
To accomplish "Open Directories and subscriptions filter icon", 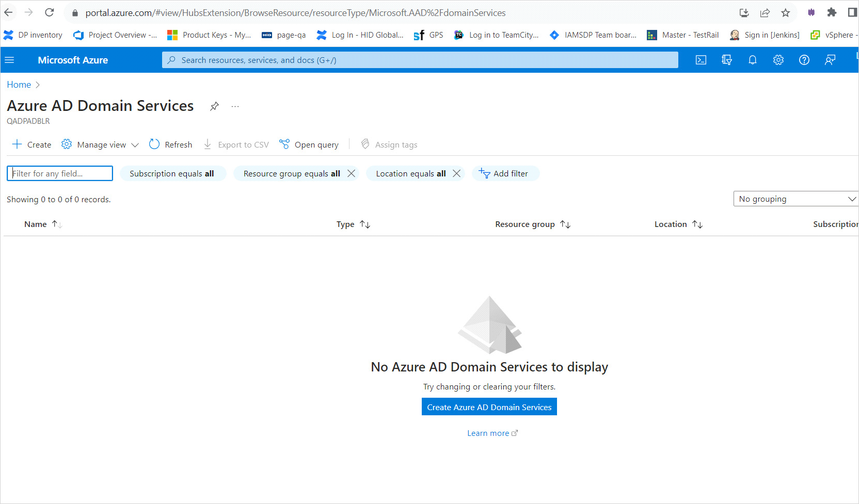I will (726, 60).
